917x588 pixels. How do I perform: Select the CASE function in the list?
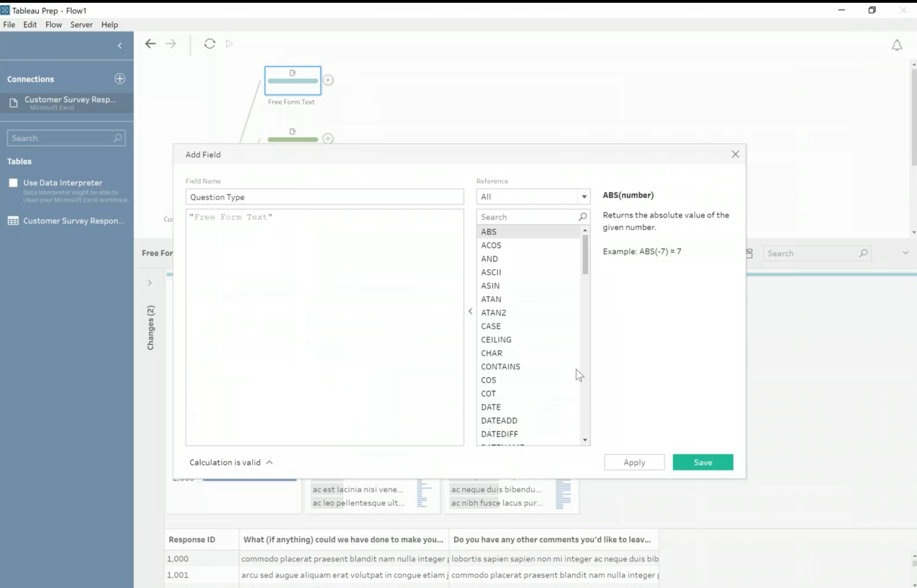pos(528,326)
